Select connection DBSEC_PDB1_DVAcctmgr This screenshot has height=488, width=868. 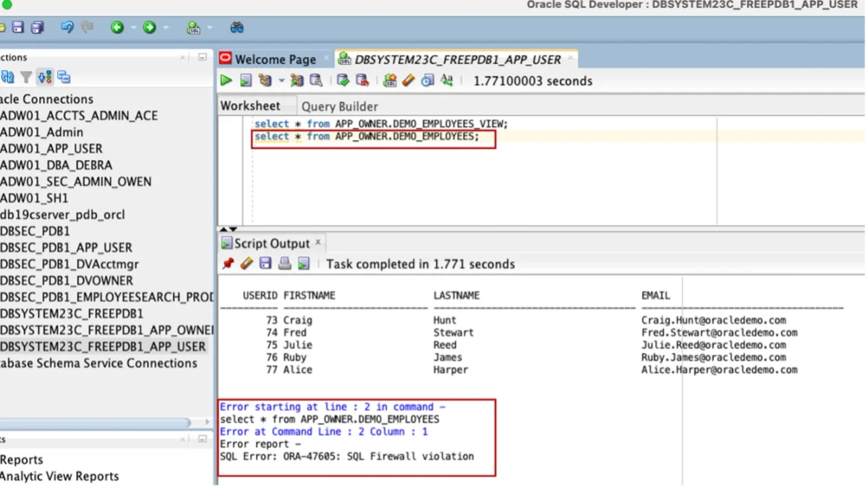tap(69, 264)
